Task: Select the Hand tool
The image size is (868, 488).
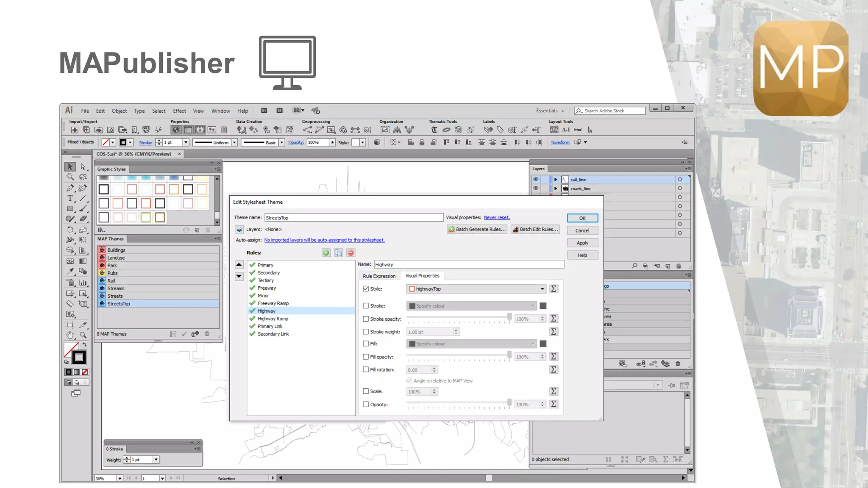Action: pyautogui.click(x=70, y=335)
